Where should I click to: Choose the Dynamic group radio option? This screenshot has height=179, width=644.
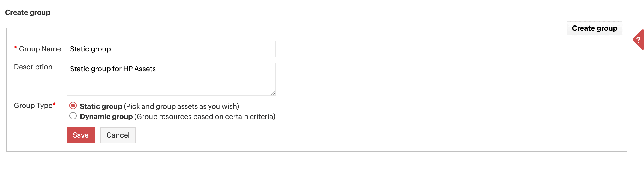point(73,116)
